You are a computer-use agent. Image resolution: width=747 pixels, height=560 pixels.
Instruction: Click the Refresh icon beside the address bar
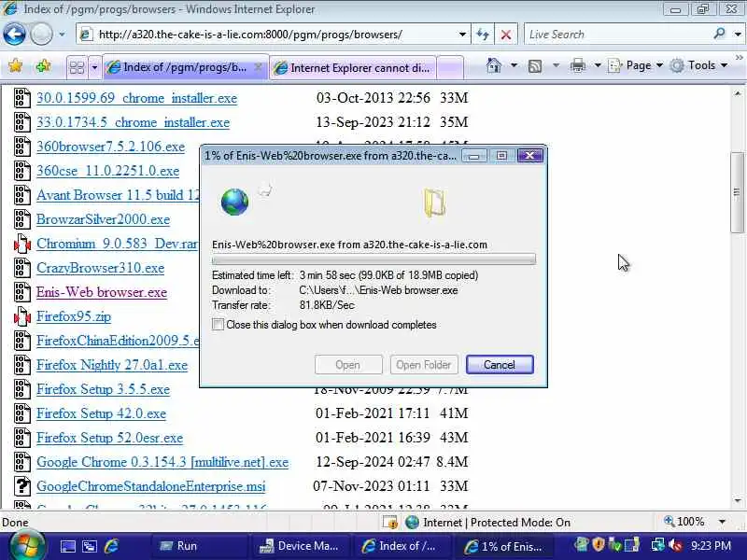[483, 35]
